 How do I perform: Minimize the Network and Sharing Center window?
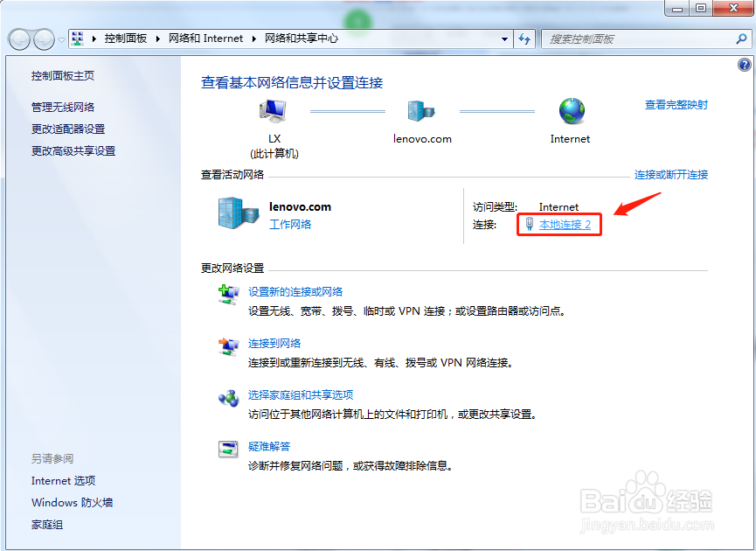(677, 8)
